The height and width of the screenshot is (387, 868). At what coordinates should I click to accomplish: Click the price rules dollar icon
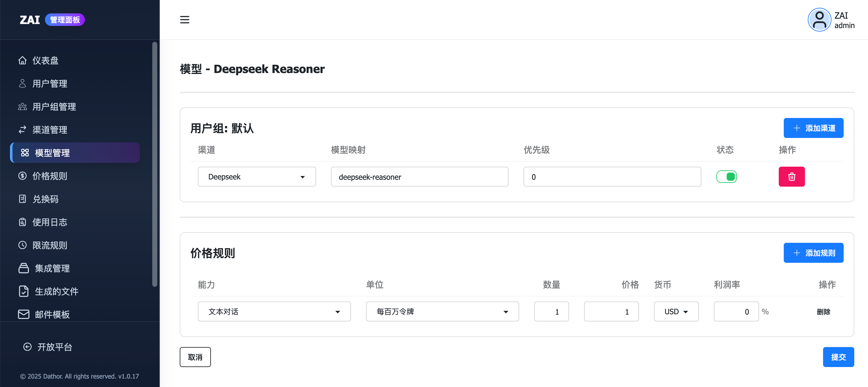click(22, 176)
